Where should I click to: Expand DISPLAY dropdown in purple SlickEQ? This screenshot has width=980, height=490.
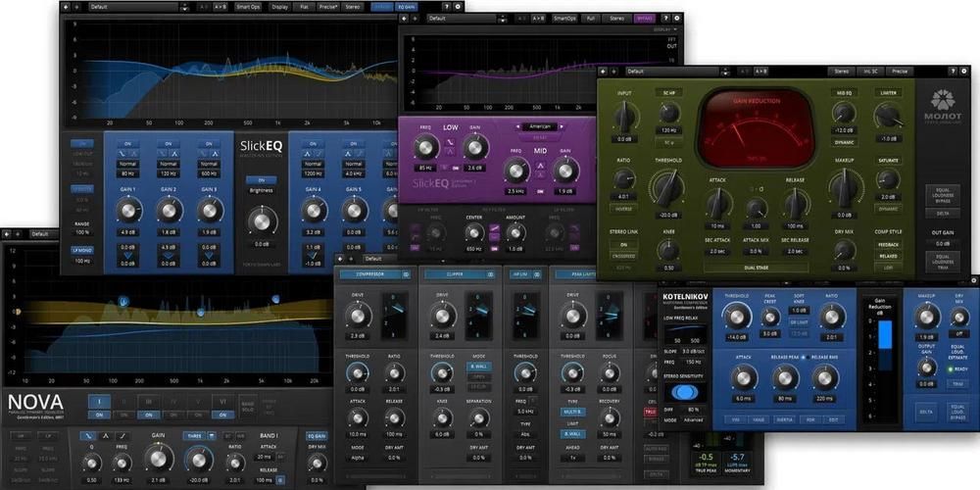pos(665,29)
